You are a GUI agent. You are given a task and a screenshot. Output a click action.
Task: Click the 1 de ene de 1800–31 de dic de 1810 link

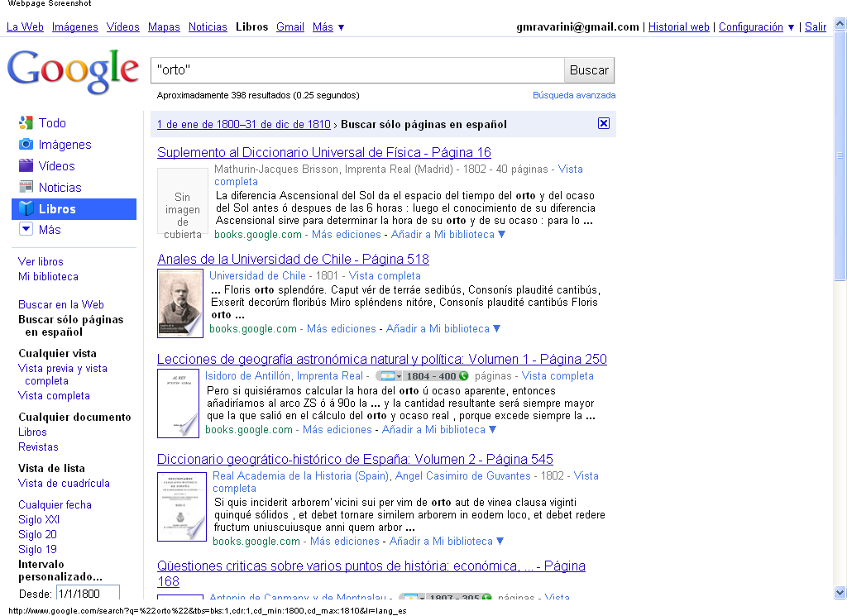pos(244,124)
